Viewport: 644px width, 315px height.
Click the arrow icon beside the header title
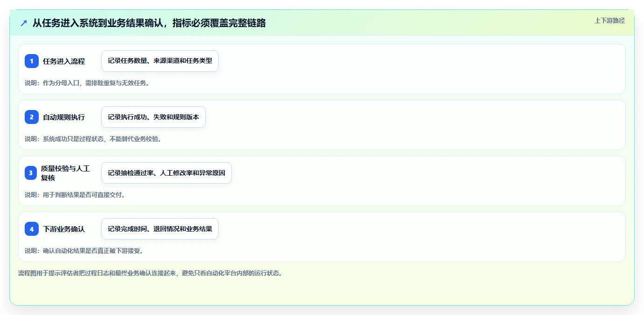point(24,23)
